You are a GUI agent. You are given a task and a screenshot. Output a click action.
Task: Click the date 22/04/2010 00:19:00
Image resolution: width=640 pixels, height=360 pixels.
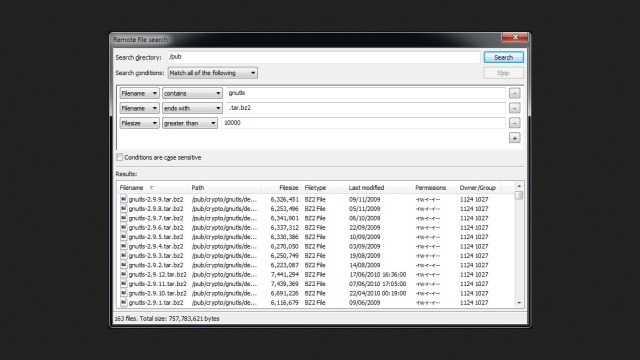(378, 293)
